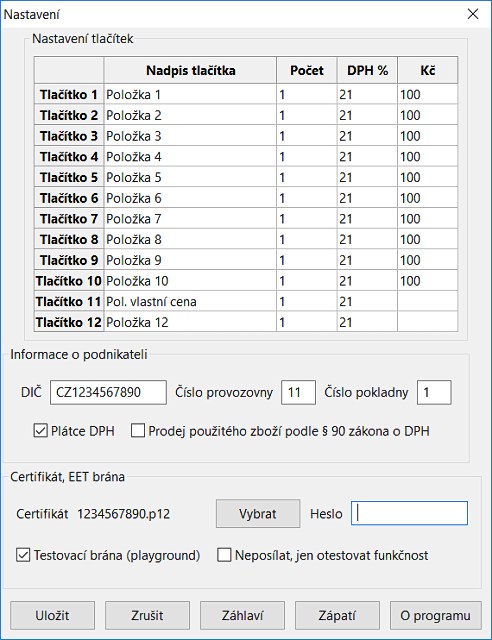Close the Nastavení window
The image size is (492, 640).
[473, 14]
